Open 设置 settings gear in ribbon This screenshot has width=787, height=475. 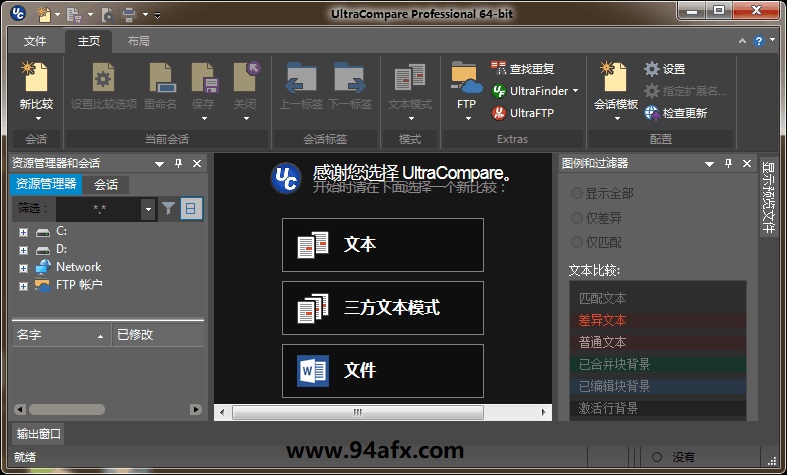pyautogui.click(x=665, y=69)
